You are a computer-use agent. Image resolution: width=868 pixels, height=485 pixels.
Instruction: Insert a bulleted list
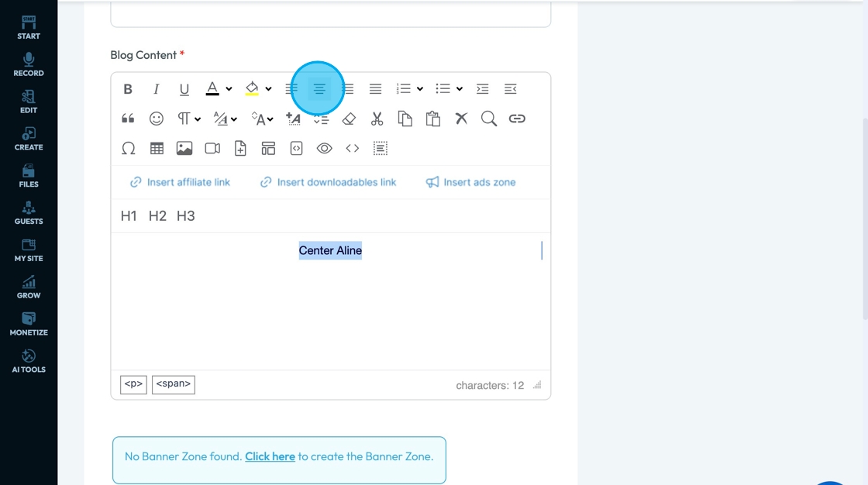[443, 89]
